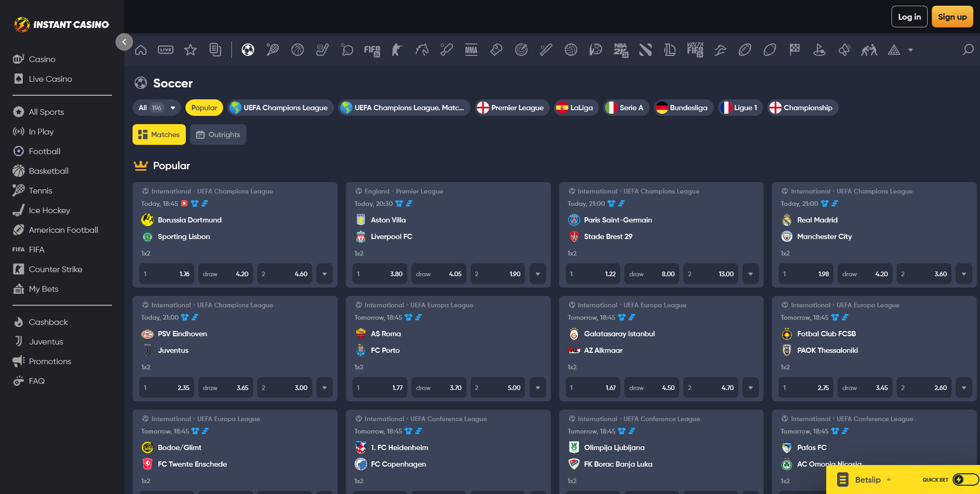Select the soccer ball sport icon

(x=248, y=50)
